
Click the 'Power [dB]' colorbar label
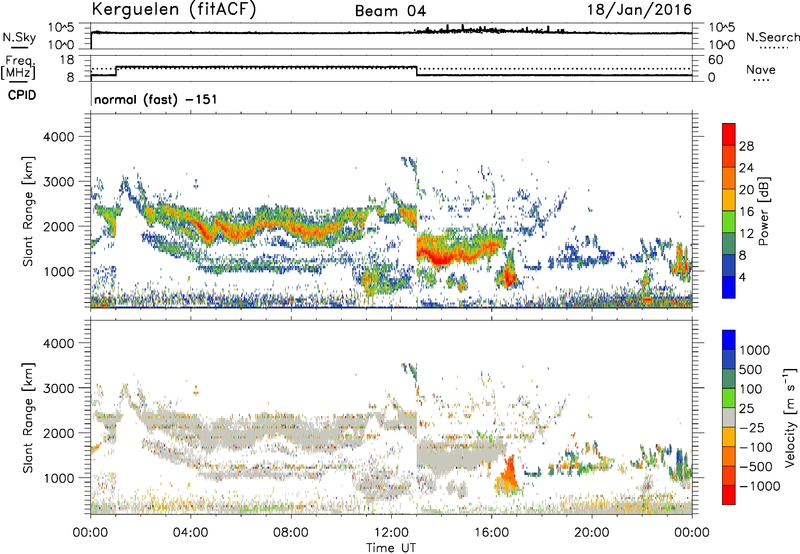[763, 211]
